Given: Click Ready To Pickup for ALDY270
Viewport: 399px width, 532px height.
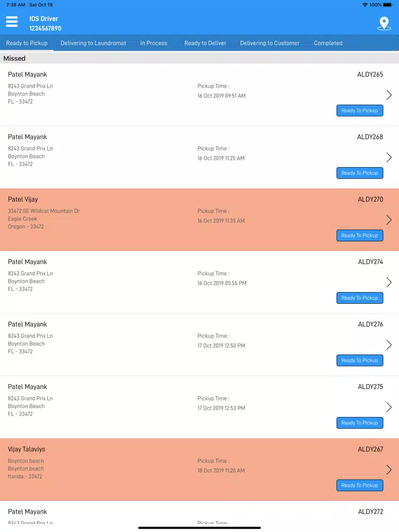Looking at the screenshot, I should [360, 236].
